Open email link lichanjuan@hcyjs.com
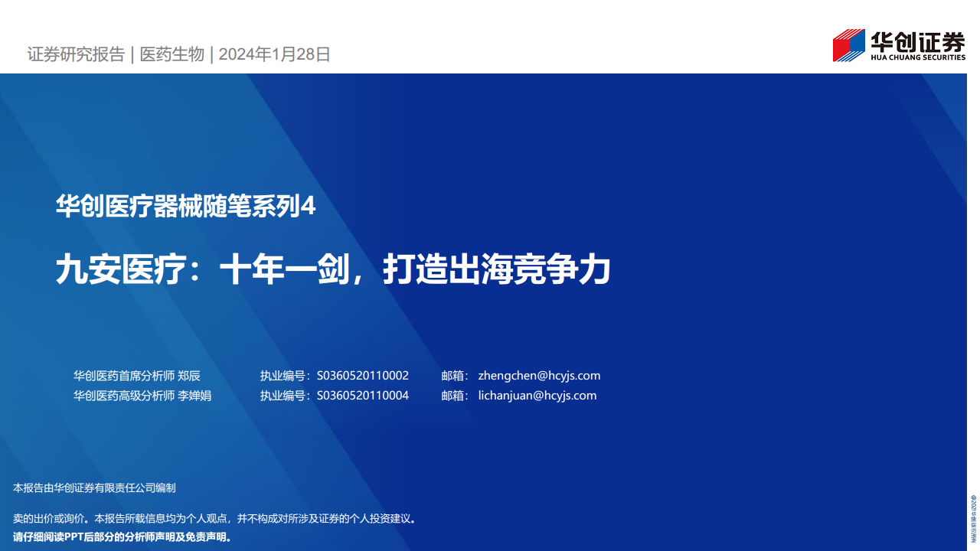This screenshot has width=980, height=551. [537, 396]
